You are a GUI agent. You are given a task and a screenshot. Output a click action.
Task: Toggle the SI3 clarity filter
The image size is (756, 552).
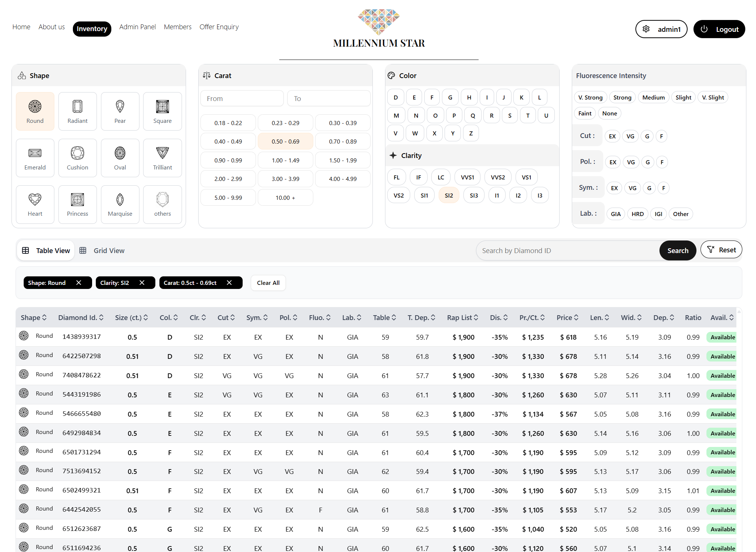pyautogui.click(x=474, y=195)
